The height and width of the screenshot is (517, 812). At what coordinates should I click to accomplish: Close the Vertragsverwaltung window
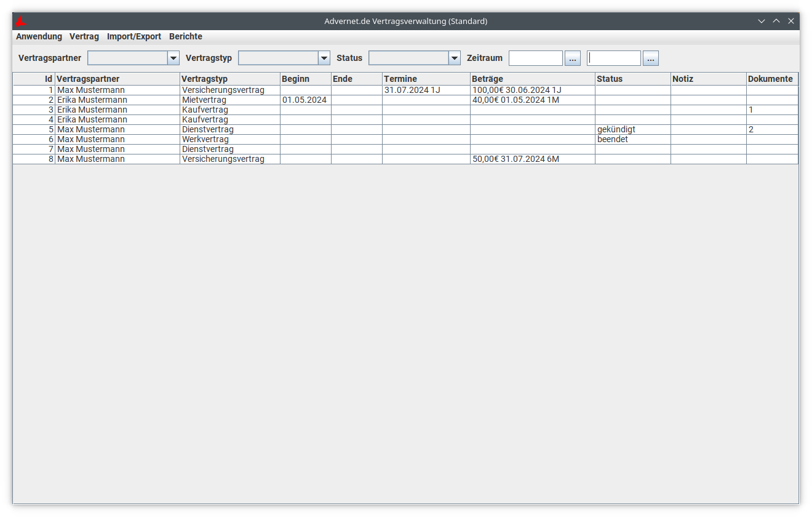[x=791, y=21]
